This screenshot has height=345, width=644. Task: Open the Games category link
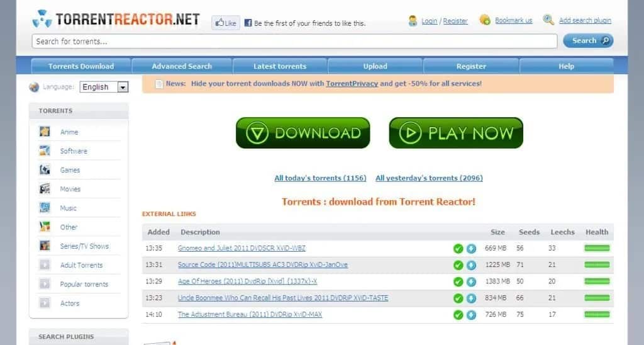70,170
